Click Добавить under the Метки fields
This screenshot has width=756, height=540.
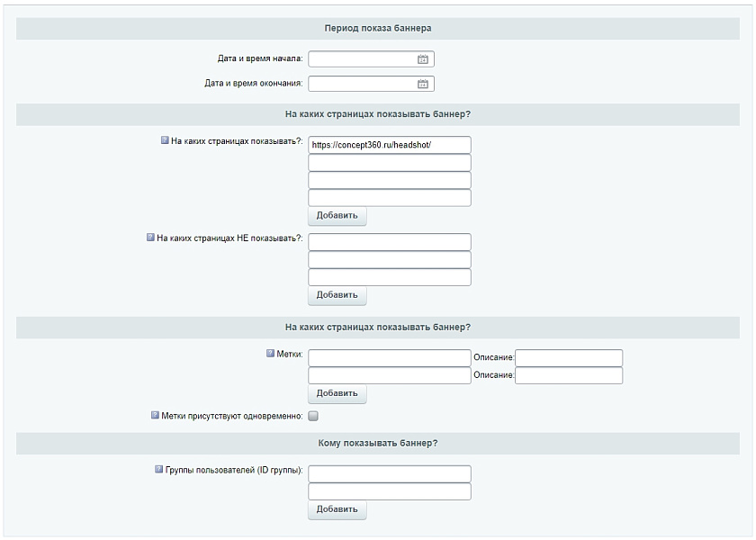(x=337, y=393)
